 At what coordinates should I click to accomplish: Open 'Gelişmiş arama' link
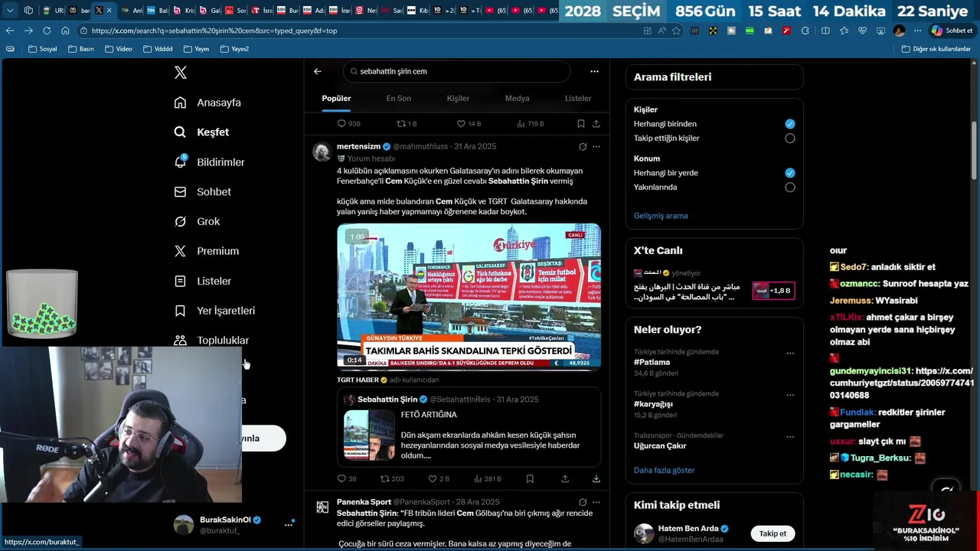[661, 216]
